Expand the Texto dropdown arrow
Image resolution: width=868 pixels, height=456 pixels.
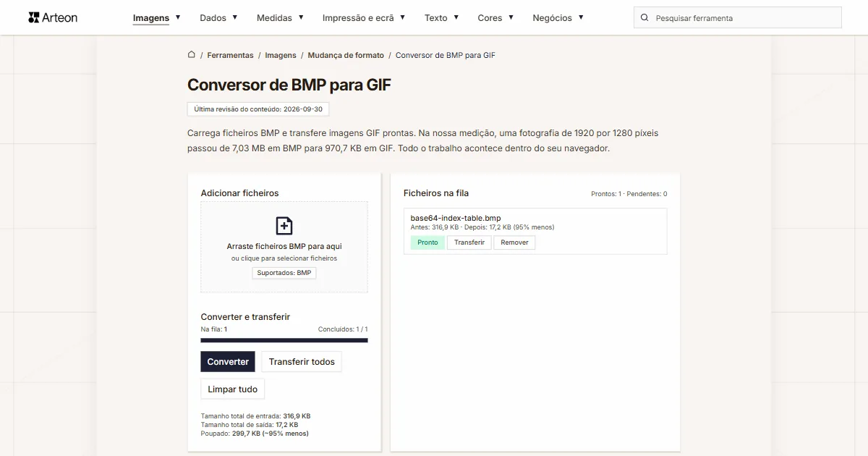point(456,17)
